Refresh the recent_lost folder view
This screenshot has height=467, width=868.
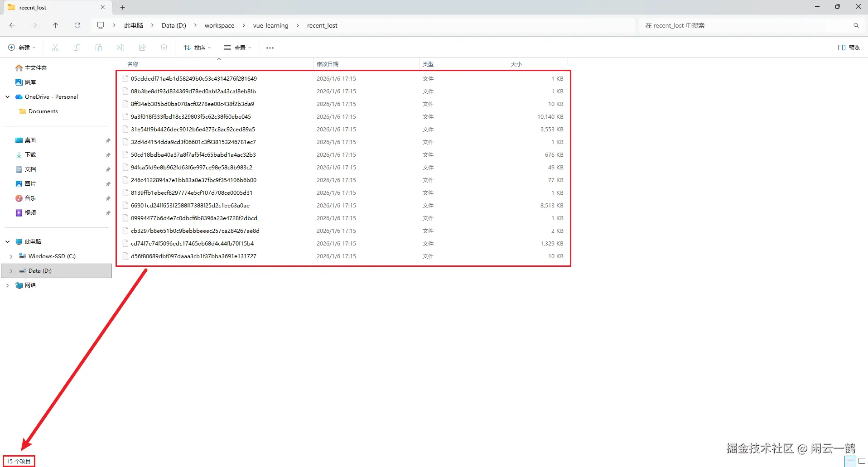pos(77,25)
